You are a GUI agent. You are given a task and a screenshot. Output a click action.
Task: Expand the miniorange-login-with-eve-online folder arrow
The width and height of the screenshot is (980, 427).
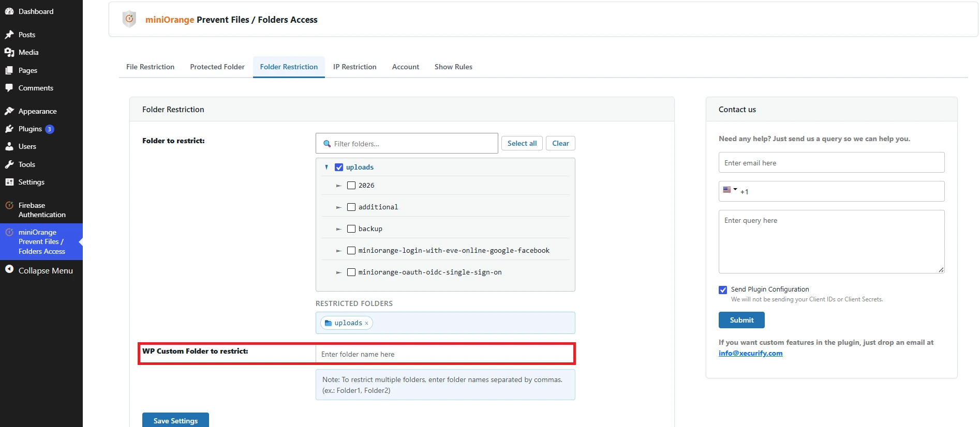[x=339, y=251]
